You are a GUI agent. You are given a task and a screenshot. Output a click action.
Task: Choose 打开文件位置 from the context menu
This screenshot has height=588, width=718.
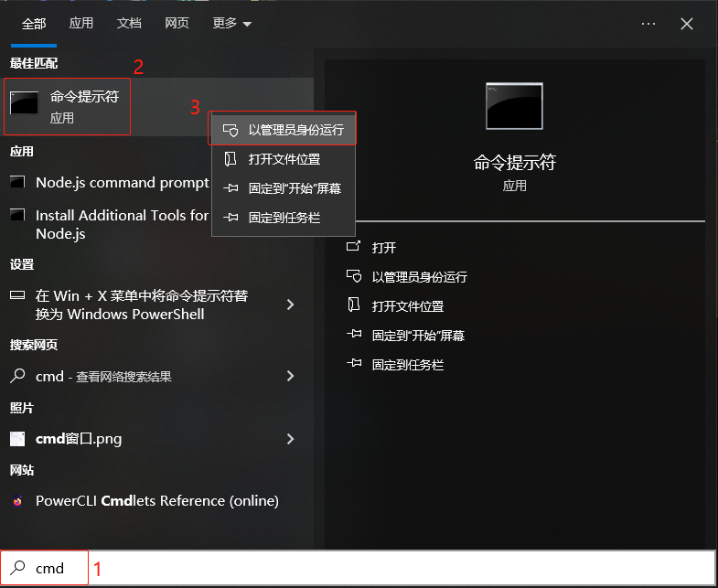tap(284, 159)
